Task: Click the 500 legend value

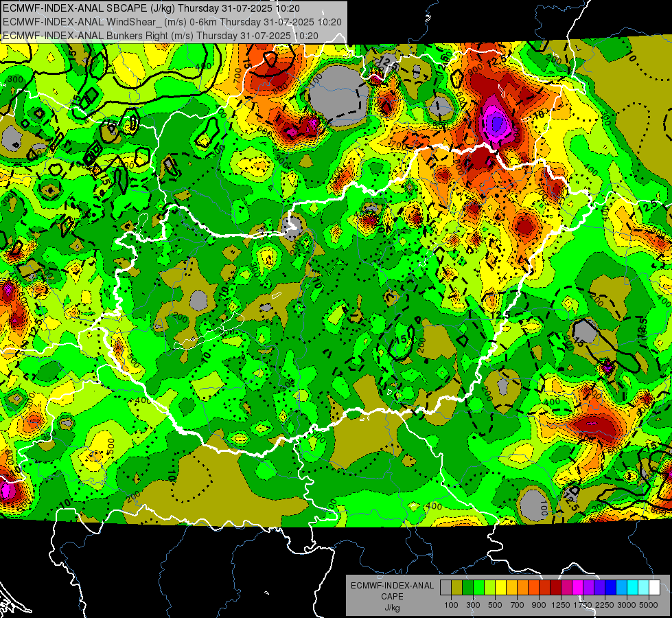Action: pos(495,605)
